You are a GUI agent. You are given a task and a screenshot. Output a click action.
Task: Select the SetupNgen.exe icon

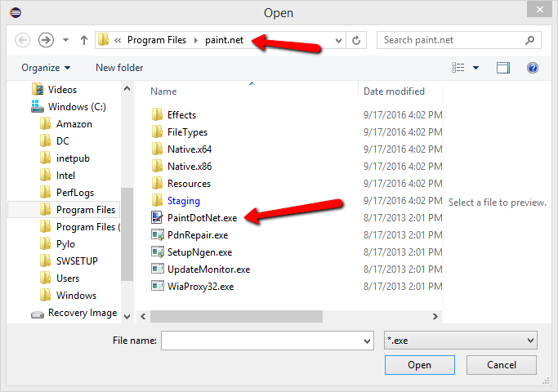coord(157,252)
